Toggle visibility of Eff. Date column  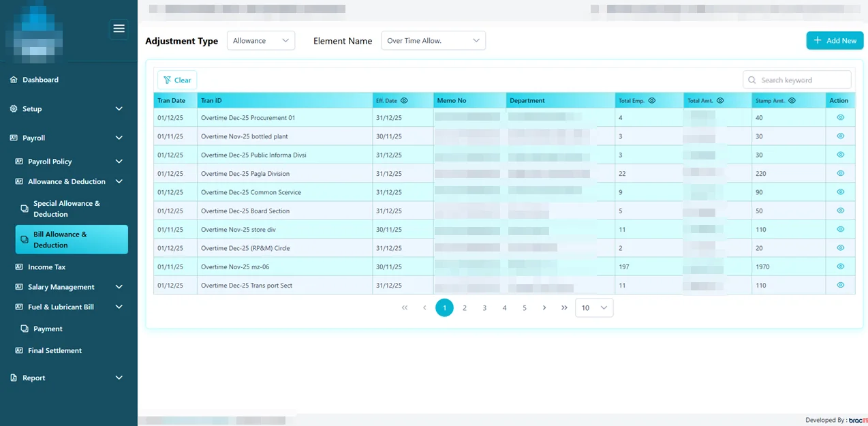coord(404,101)
